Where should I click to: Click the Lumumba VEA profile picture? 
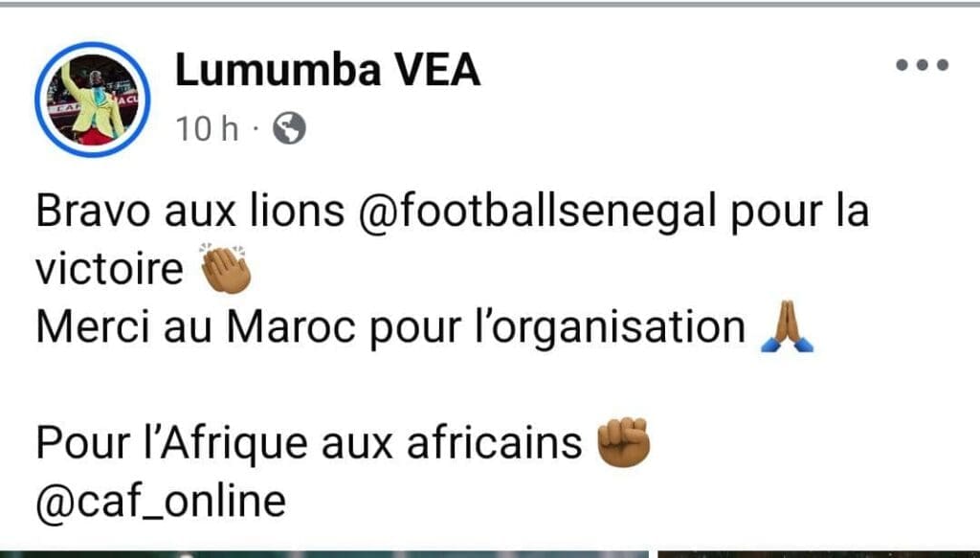pyautogui.click(x=93, y=99)
